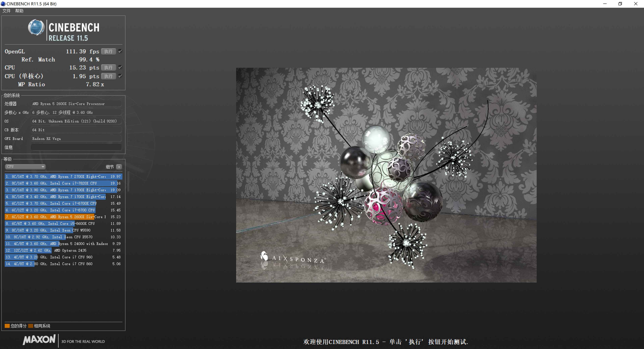Select ranking row 6 Core i7-8700
The height and width of the screenshot is (349, 644).
pyautogui.click(x=64, y=210)
